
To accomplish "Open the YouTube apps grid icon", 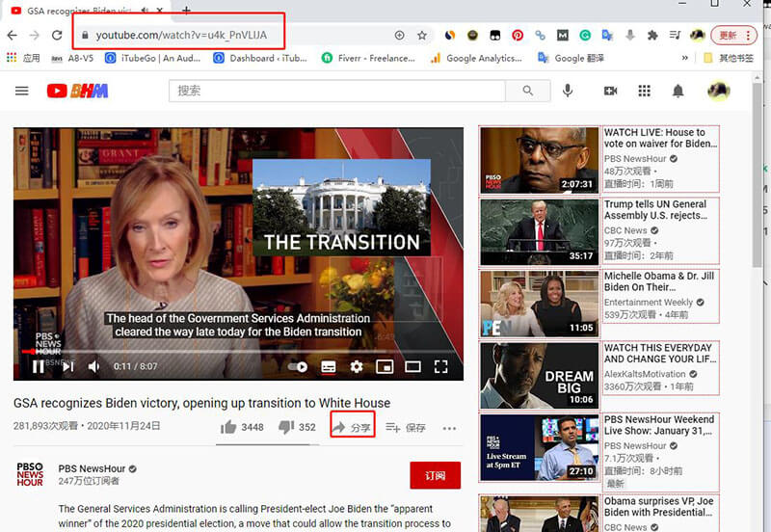I will [x=644, y=91].
